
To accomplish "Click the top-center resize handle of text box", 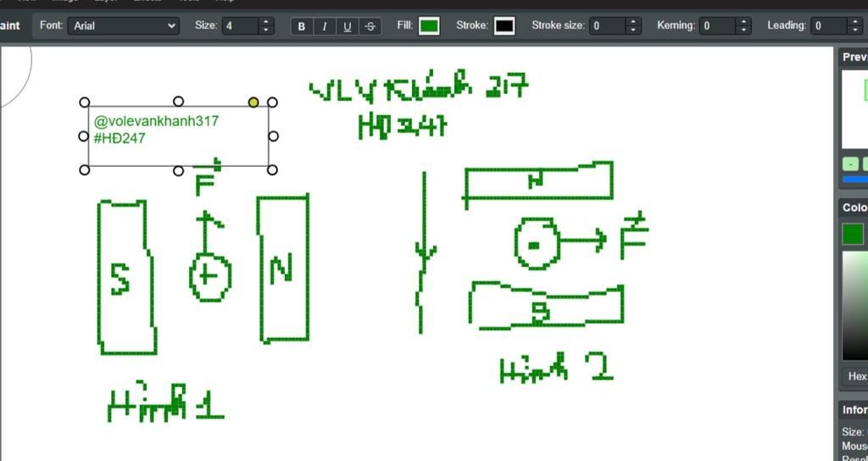I will 178,102.
